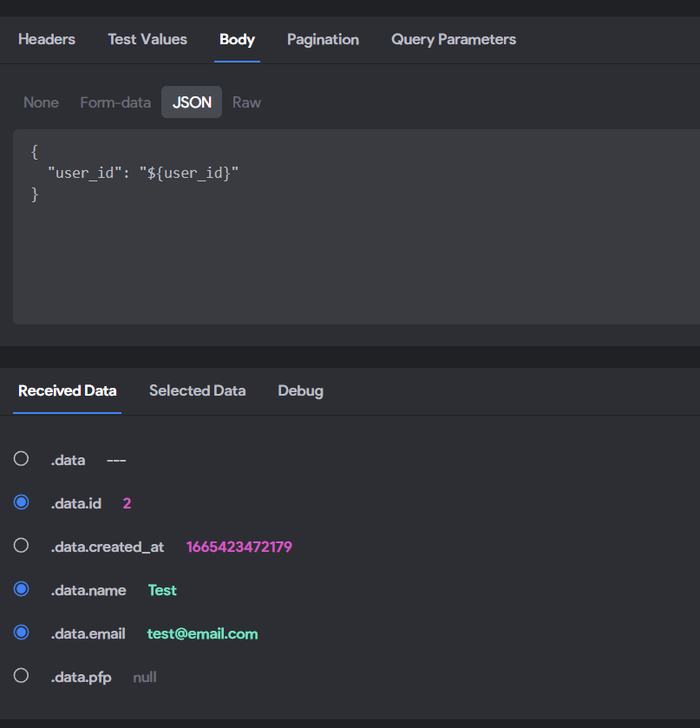Select the .data radio button
Screen dimensions: 700x728
[22, 459]
